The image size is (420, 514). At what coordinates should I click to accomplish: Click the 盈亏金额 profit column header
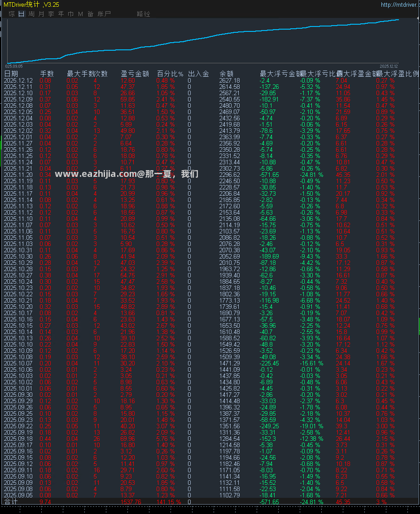[x=135, y=74]
